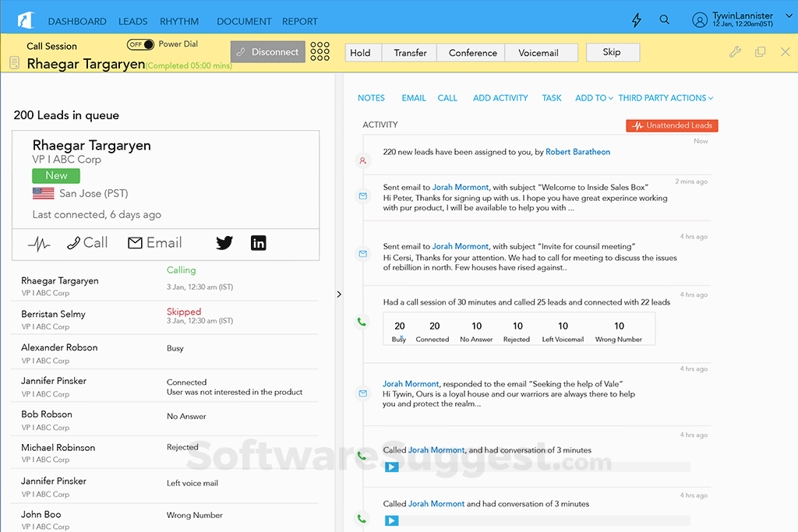The height and width of the screenshot is (532, 798).
Task: Open search using the magnifier icon
Action: pyautogui.click(x=665, y=19)
